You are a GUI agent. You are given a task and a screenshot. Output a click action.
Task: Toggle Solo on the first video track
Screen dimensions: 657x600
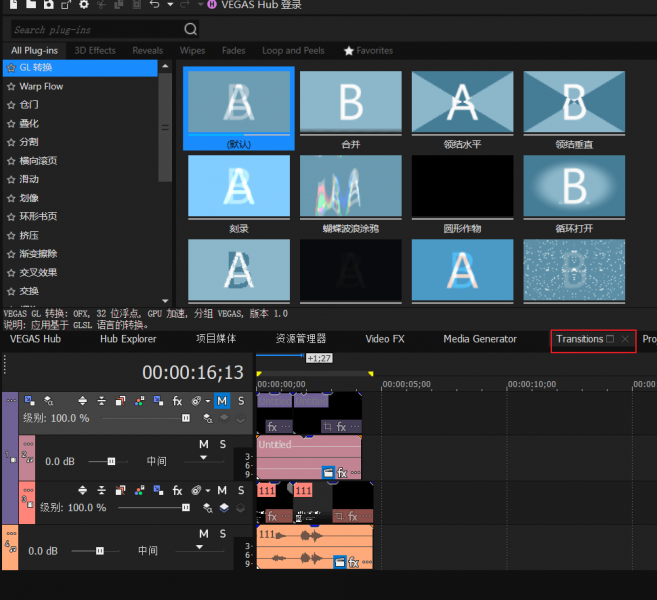(x=241, y=401)
